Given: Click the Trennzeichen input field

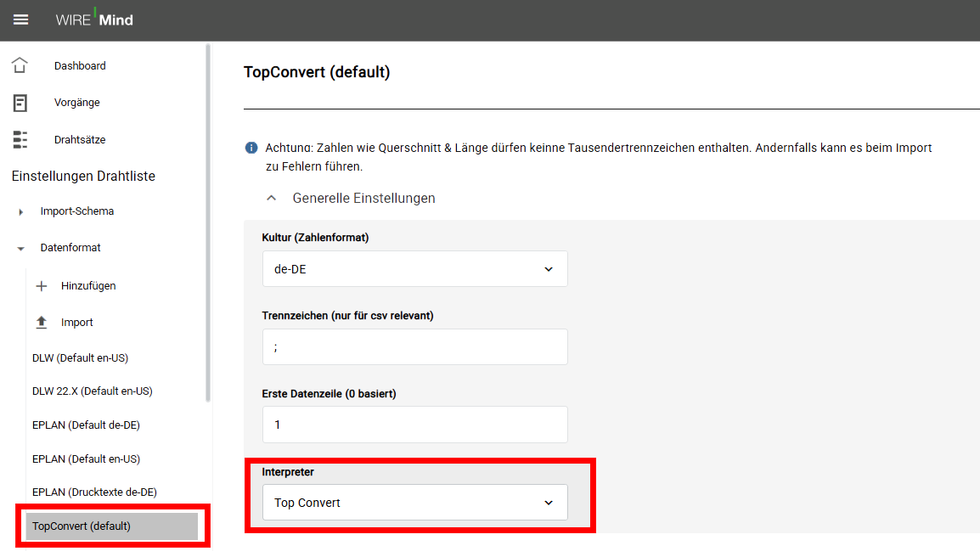Looking at the screenshot, I should coord(414,347).
